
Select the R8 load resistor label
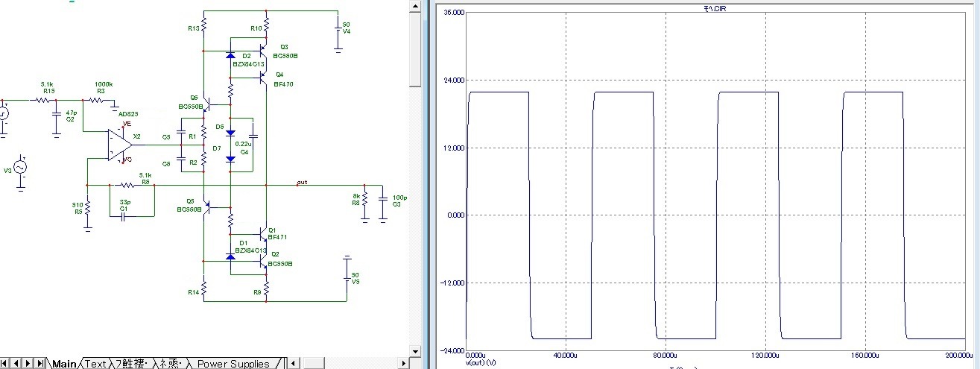pos(355,203)
